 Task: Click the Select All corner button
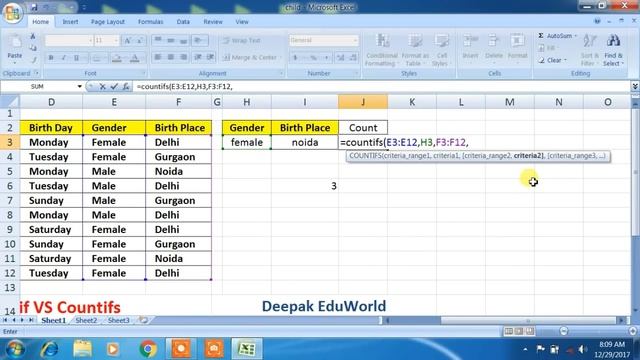pos(9,102)
